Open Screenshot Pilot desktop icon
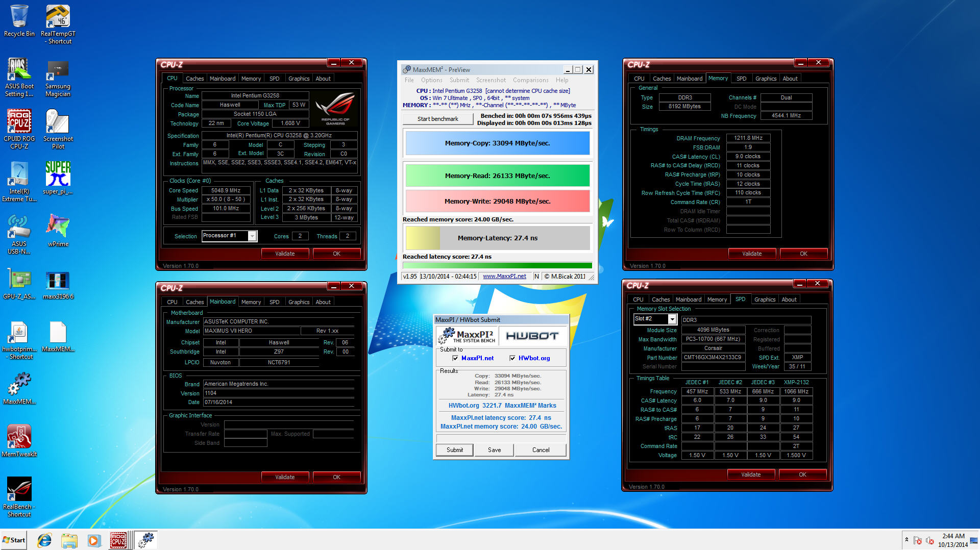This screenshot has height=550, width=980. pos(58,129)
